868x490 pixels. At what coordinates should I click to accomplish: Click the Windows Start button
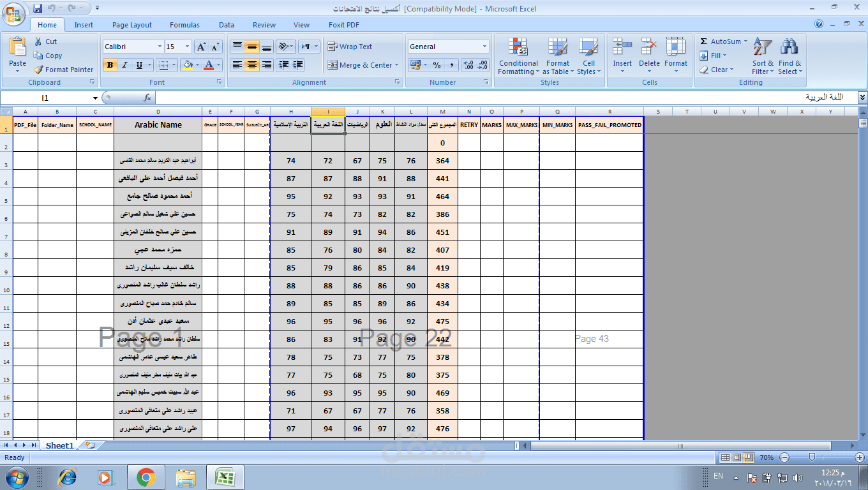coord(16,477)
